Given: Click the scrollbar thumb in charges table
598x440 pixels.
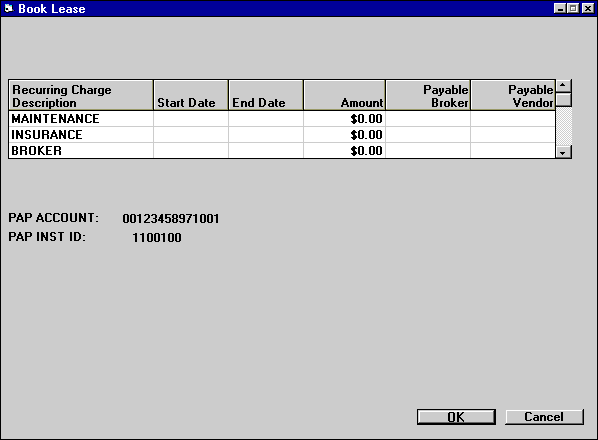Looking at the screenshot, I should (x=563, y=100).
